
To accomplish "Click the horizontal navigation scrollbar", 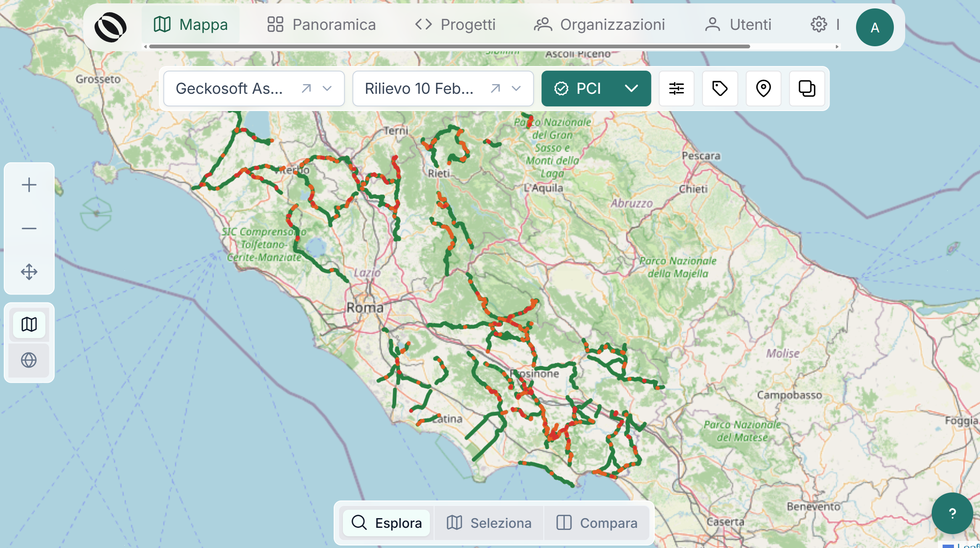I will coord(449,46).
